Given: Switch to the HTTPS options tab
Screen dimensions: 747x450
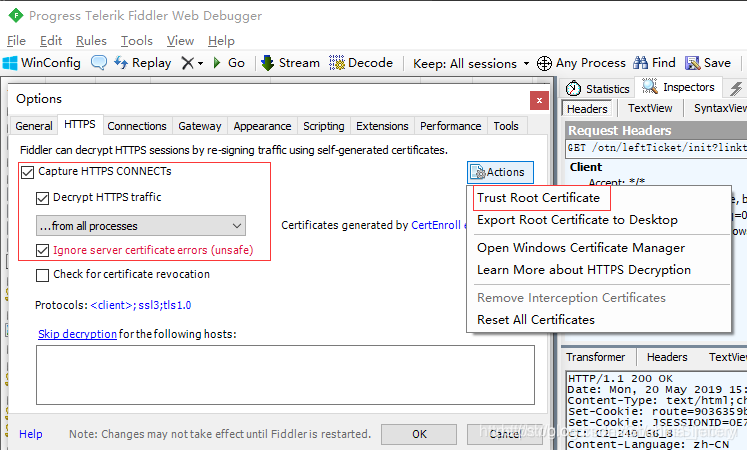Looking at the screenshot, I should coord(80,124).
